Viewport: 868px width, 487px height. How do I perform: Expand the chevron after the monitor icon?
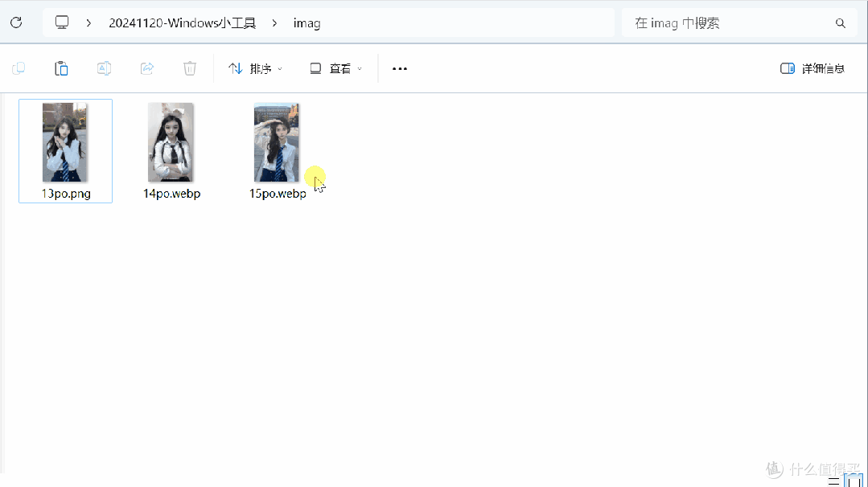pyautogui.click(x=88, y=23)
